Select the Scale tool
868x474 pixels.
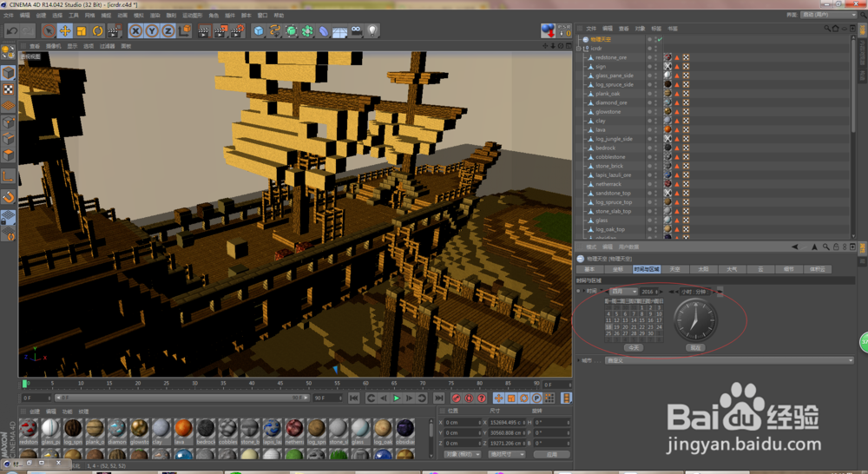point(82,31)
